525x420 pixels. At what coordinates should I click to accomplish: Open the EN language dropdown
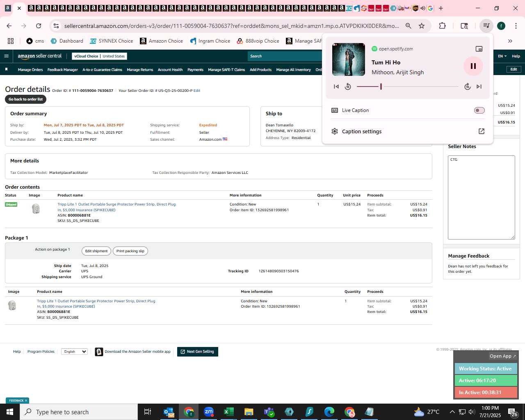[x=502, y=56]
